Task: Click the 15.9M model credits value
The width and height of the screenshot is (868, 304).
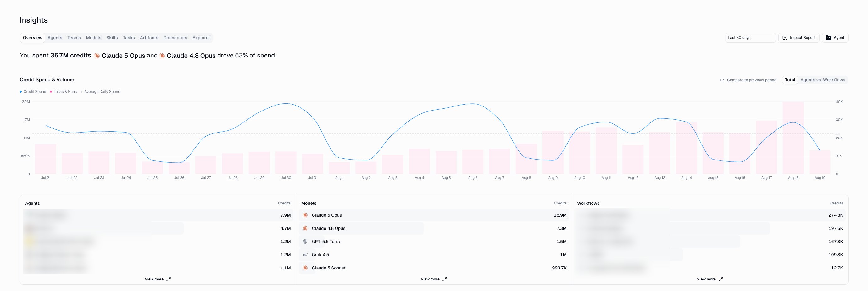Action: [560, 215]
